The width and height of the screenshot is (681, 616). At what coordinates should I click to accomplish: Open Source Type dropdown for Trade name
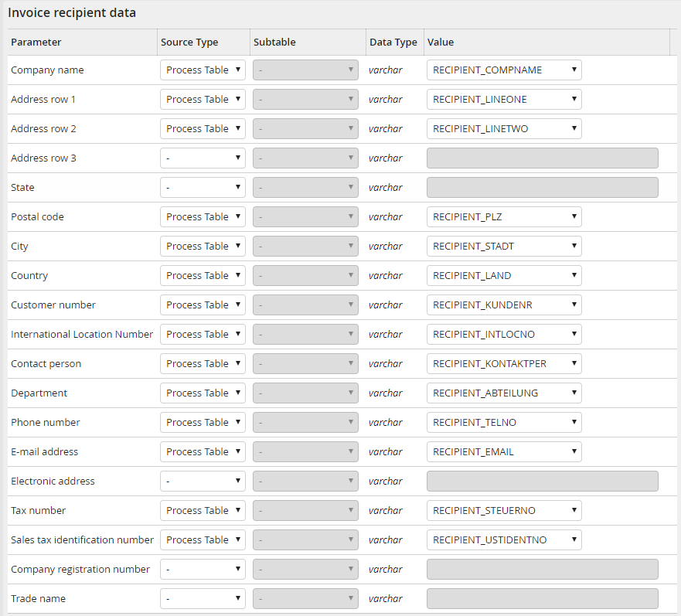coord(203,599)
